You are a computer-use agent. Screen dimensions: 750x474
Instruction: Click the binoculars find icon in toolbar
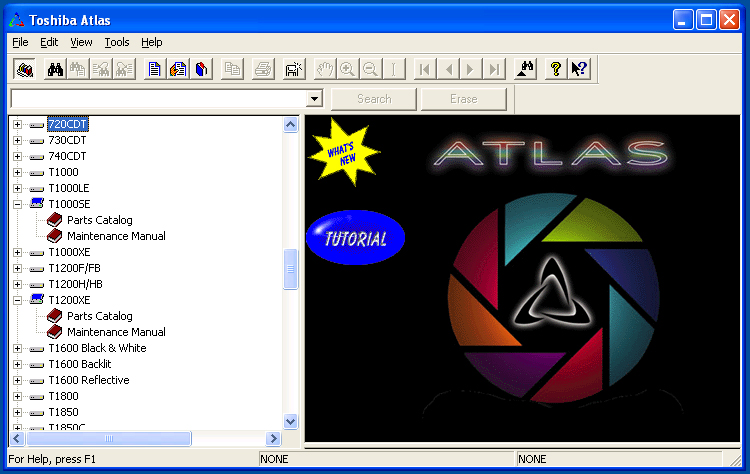pyautogui.click(x=56, y=69)
